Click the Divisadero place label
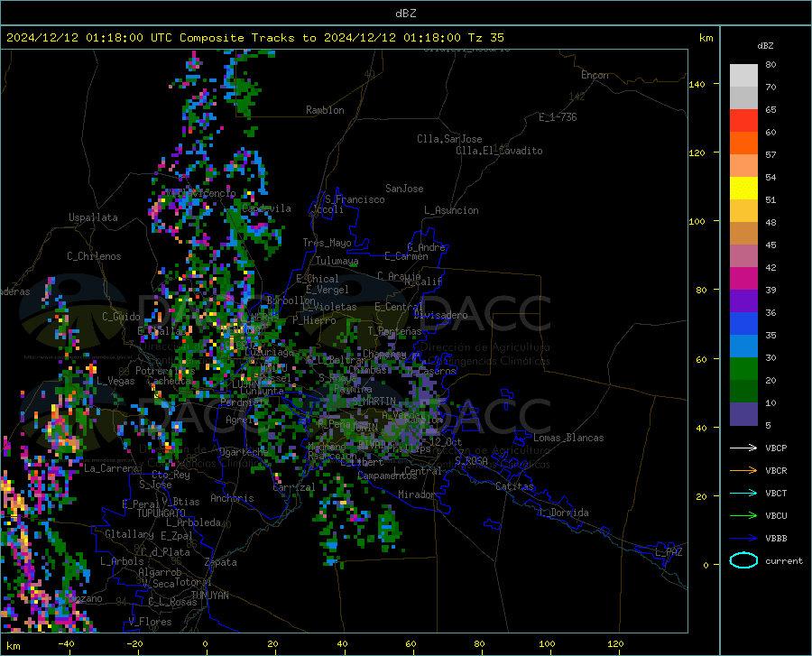Image resolution: width=812 pixels, height=656 pixels. pyautogui.click(x=440, y=315)
